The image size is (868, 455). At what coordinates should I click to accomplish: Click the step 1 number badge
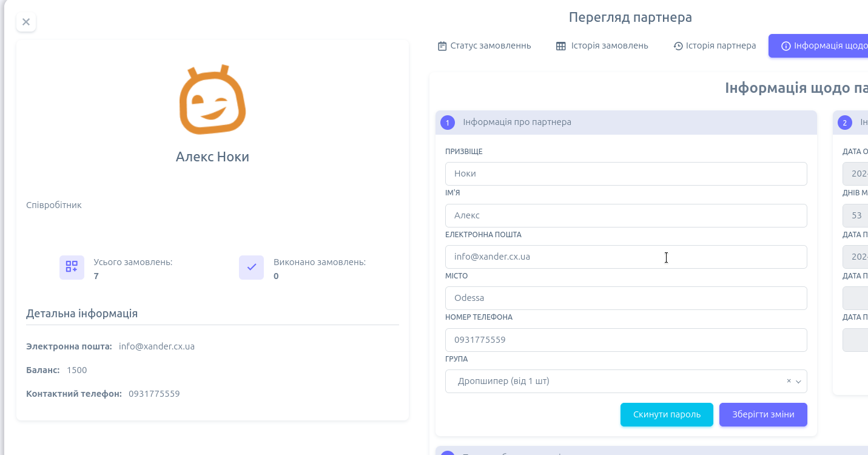click(448, 123)
